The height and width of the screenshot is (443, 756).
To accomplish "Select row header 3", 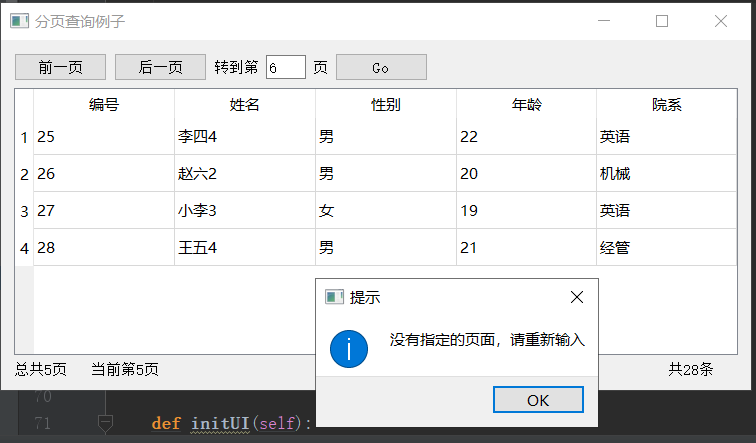I will (x=25, y=211).
